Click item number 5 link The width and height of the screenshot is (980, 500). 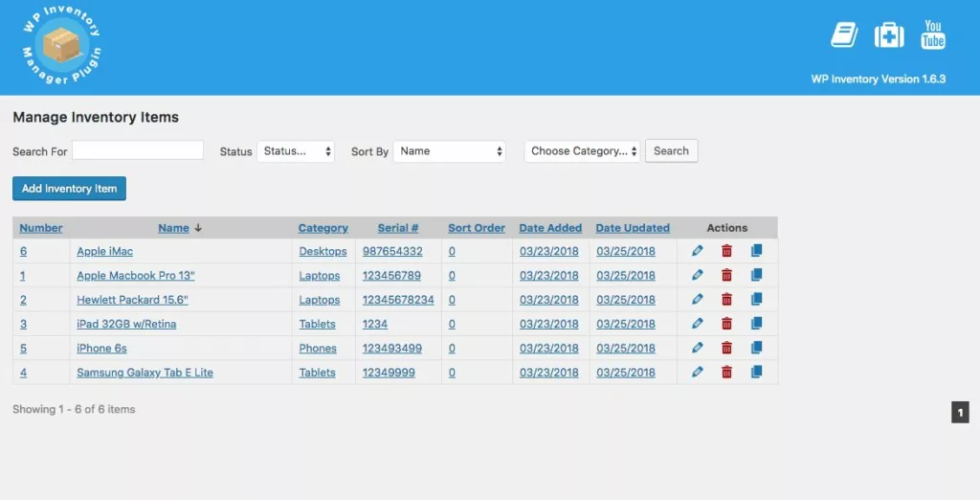pyautogui.click(x=23, y=348)
